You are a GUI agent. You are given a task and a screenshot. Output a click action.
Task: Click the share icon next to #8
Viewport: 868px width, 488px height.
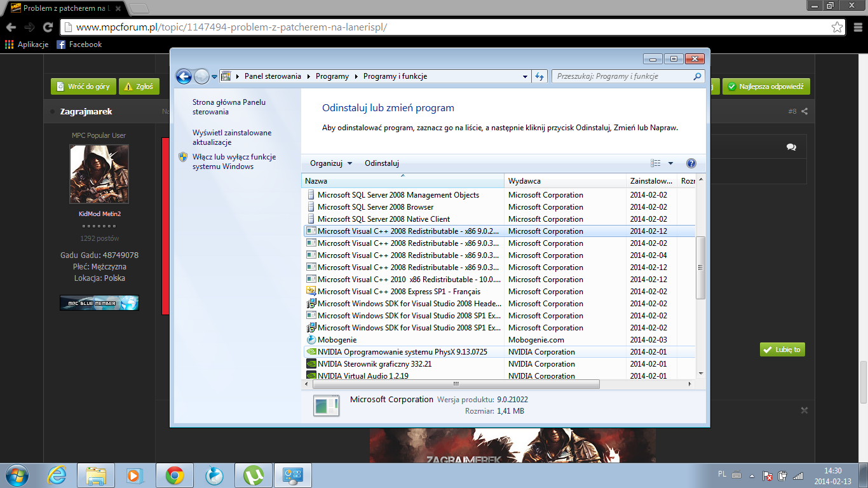click(804, 111)
